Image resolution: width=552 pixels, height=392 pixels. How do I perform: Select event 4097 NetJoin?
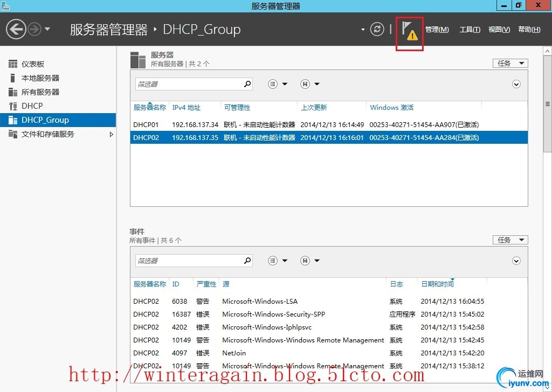coord(329,353)
